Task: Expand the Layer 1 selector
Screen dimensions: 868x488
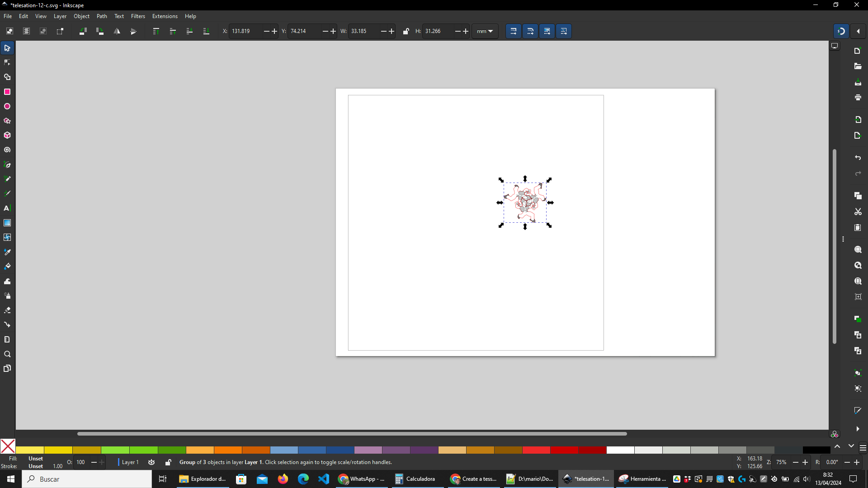Action: tap(130, 462)
